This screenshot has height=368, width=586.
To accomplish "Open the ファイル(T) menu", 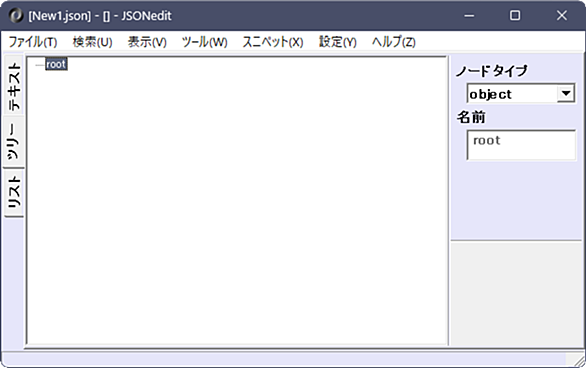I will pos(33,42).
